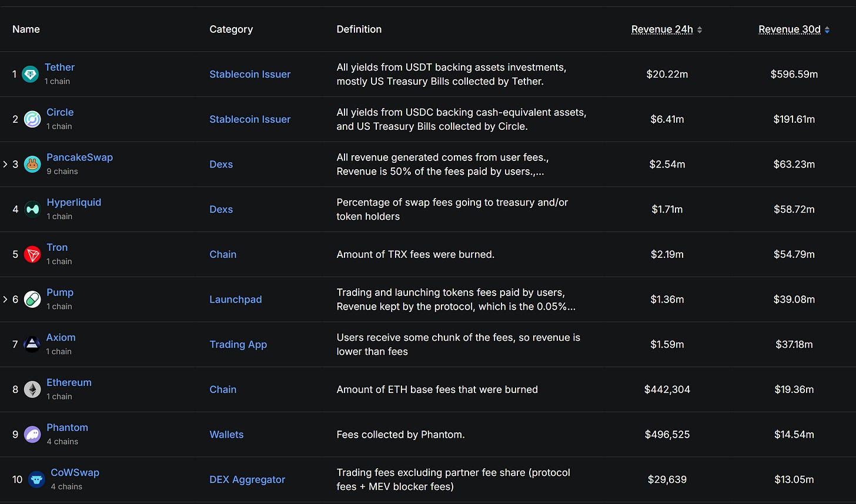Open Circle's Stablecoin Issuer category link
856x504 pixels.
[x=250, y=119]
